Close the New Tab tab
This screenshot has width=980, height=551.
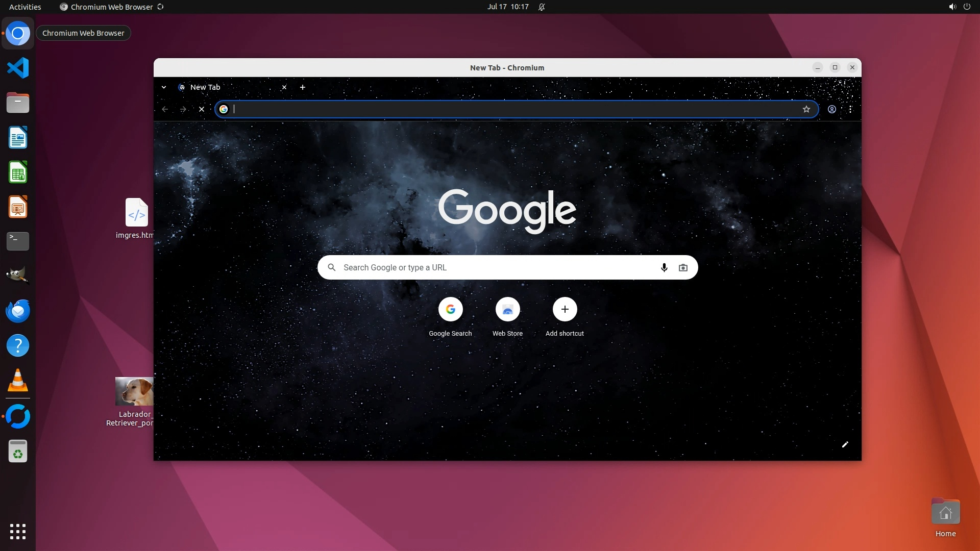284,87
